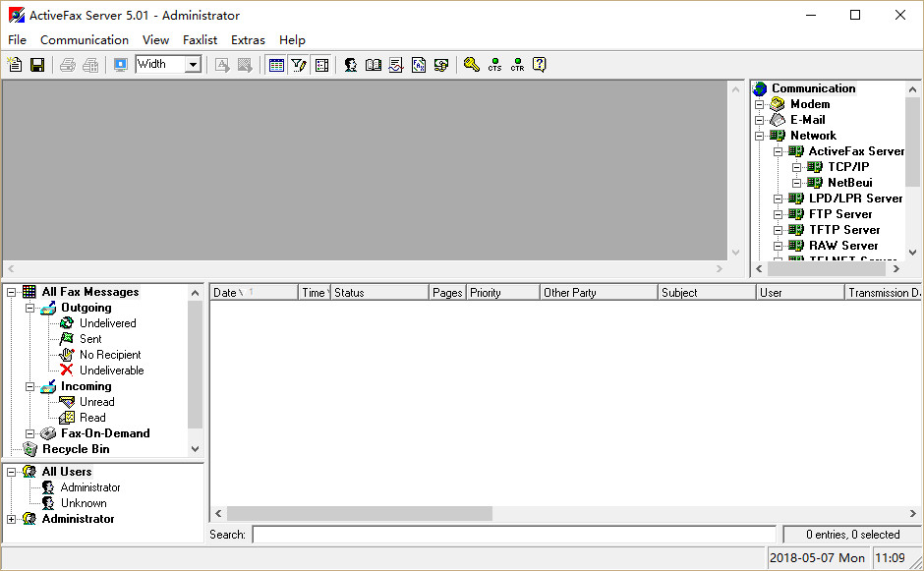
Task: Open the phone book icon in toolbar
Action: click(x=374, y=65)
